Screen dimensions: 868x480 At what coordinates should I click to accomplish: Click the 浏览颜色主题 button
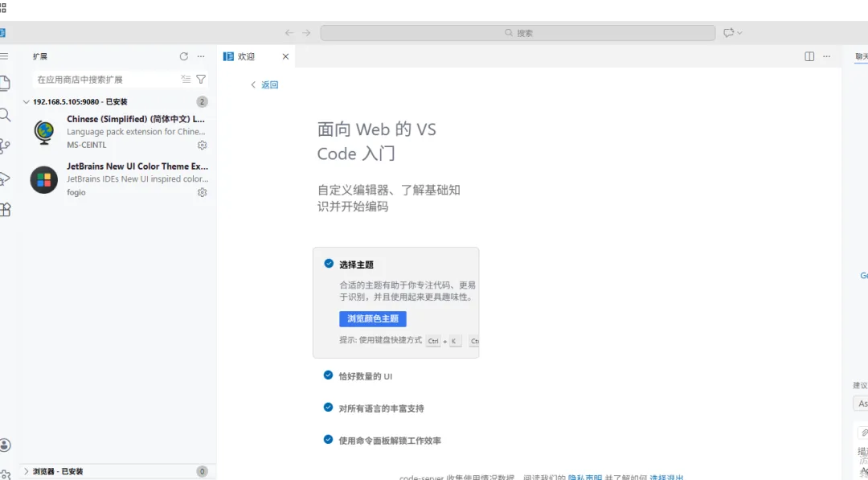coord(373,319)
